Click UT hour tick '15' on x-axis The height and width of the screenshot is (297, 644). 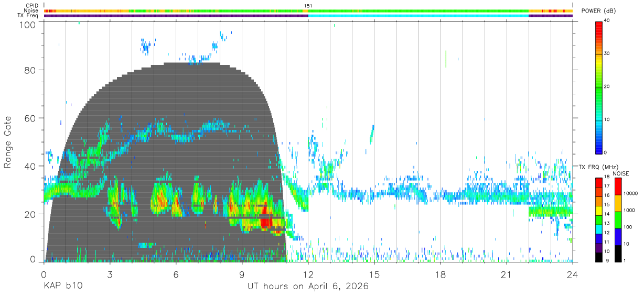click(x=374, y=274)
